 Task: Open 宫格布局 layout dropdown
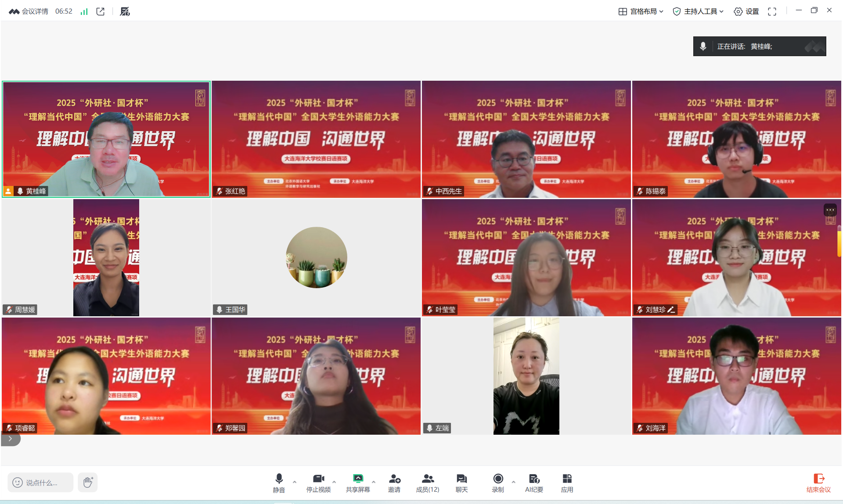point(641,11)
